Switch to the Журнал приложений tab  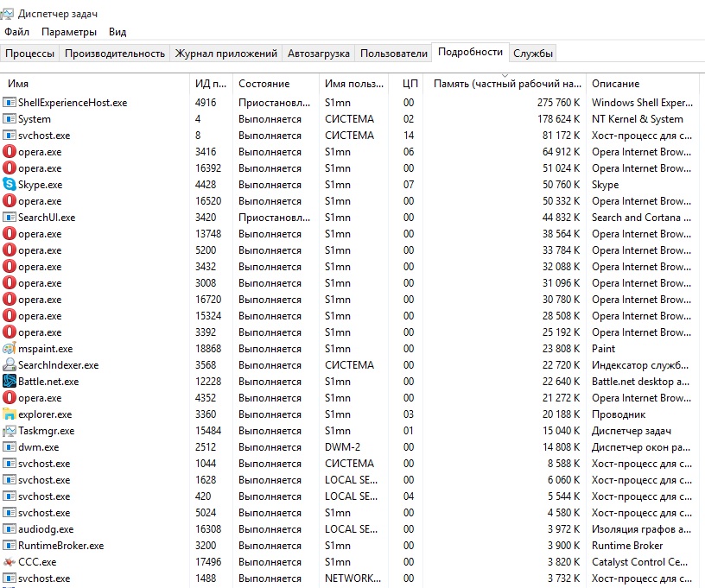[x=225, y=54]
